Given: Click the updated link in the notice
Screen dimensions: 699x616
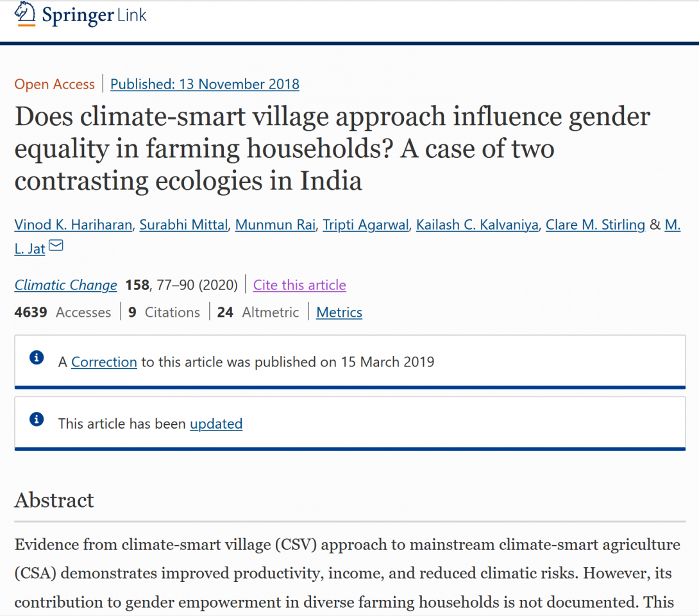Looking at the screenshot, I should tap(216, 424).
